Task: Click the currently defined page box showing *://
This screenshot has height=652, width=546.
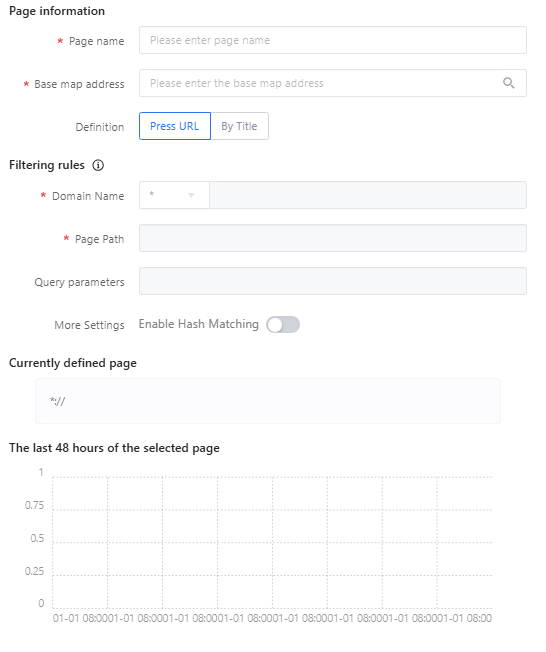Action: pos(268,401)
